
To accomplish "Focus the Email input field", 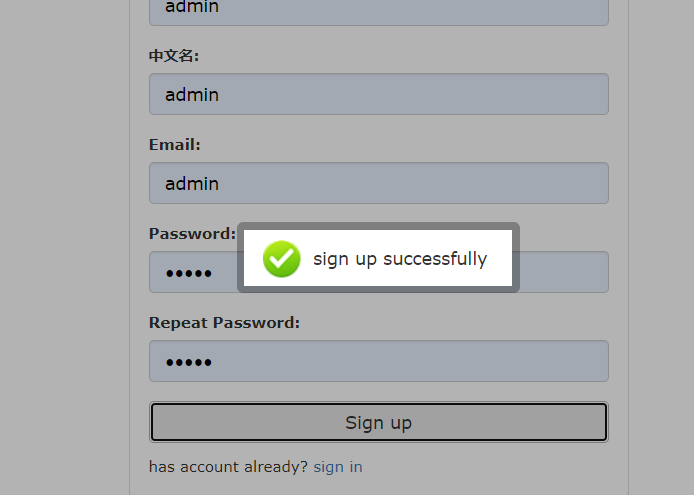I will coord(378,184).
